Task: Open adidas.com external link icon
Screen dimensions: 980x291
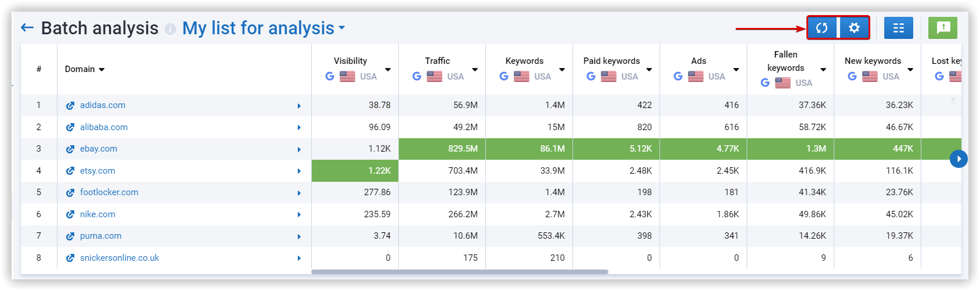Action: coord(70,106)
